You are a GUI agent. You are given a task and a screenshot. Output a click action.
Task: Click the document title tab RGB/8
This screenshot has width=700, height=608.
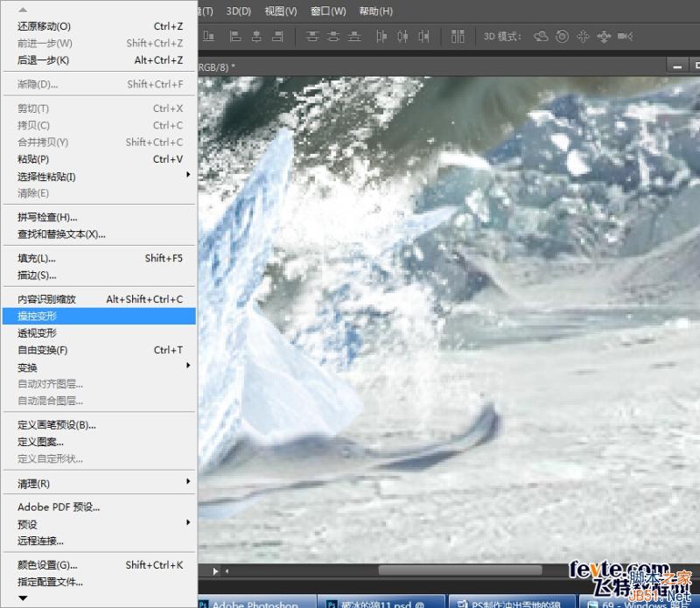tap(216, 67)
